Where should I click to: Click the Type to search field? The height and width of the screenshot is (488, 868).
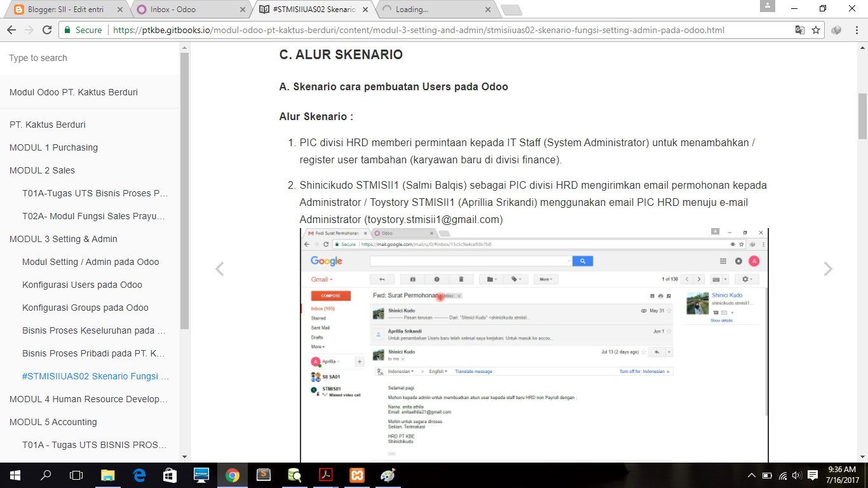90,58
